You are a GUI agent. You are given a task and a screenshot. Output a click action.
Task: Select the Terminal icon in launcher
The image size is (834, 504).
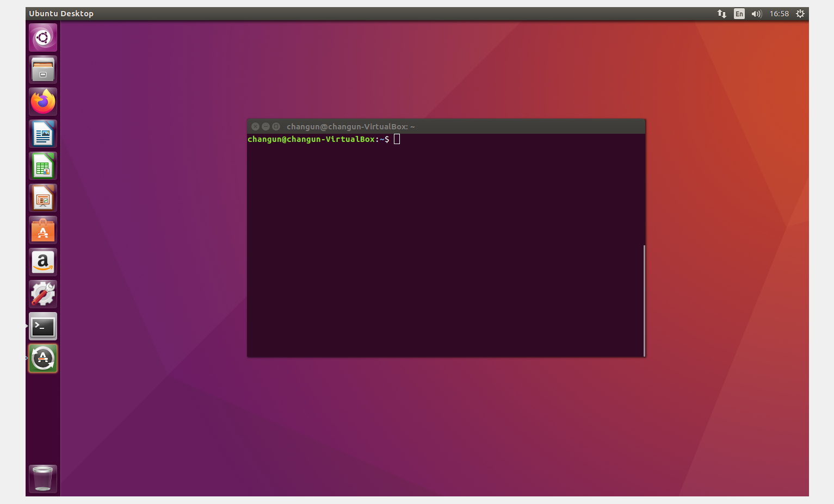point(43,326)
